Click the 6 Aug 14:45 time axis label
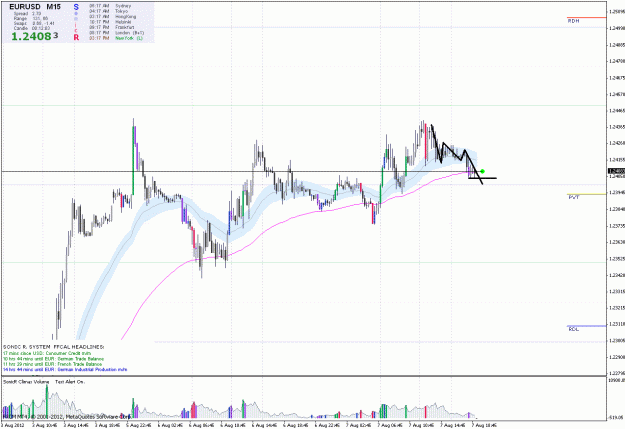The height and width of the screenshot is (429, 625). click(x=264, y=425)
